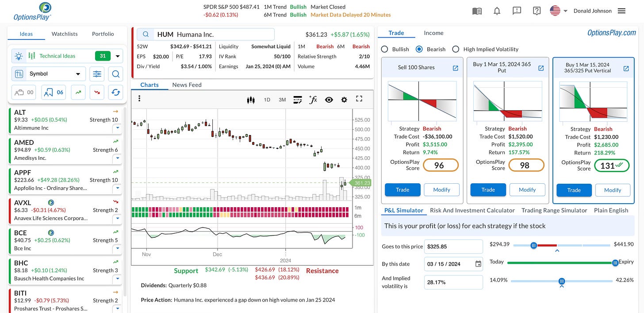
Task: Expand the AMED row dropdown
Action: tap(117, 158)
